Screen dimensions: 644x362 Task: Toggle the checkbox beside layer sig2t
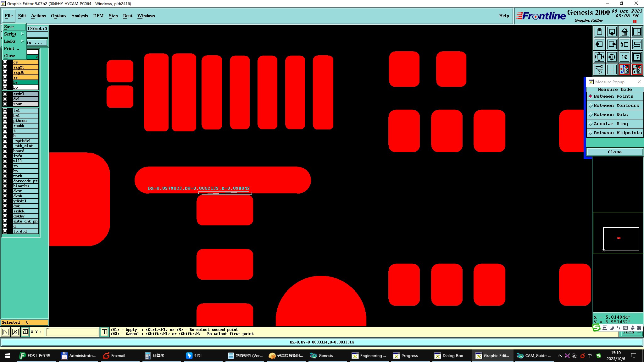pos(5,67)
